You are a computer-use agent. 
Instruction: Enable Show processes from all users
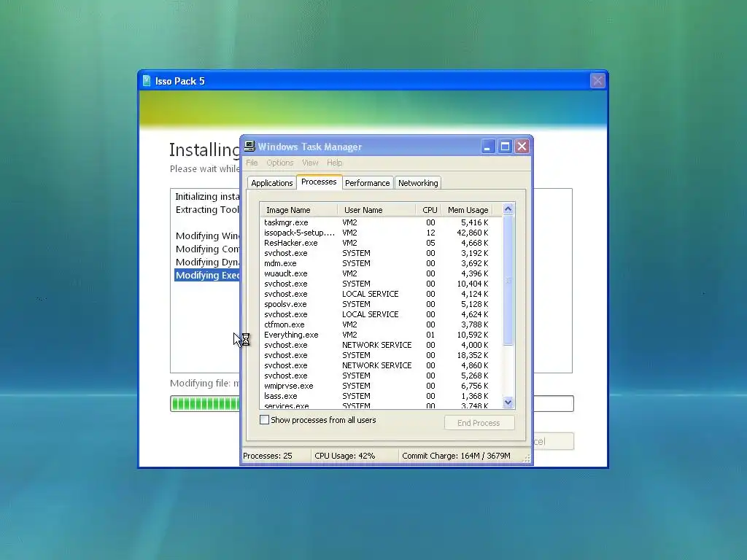[x=264, y=419]
